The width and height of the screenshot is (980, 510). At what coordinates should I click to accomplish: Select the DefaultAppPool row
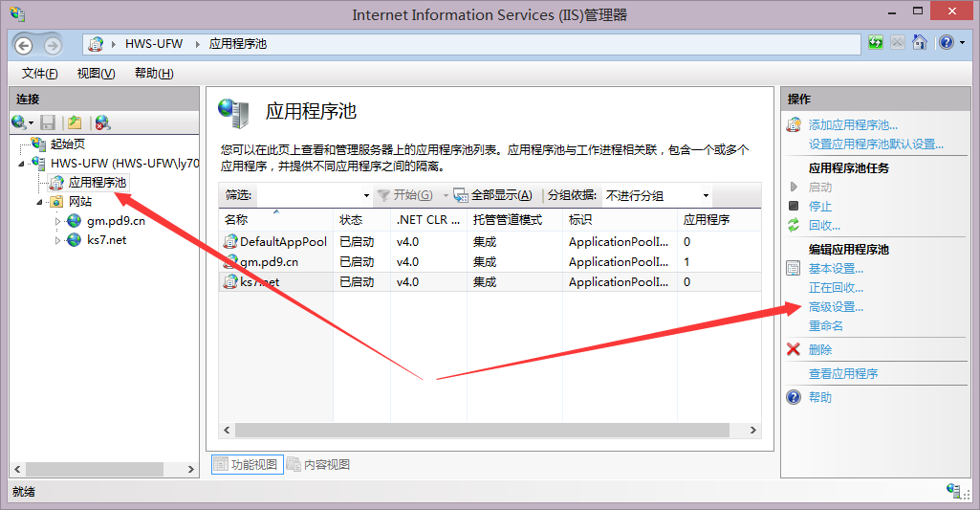pos(490,241)
